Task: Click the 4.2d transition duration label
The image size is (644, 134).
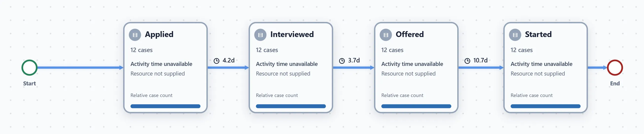Action: pyautogui.click(x=228, y=60)
